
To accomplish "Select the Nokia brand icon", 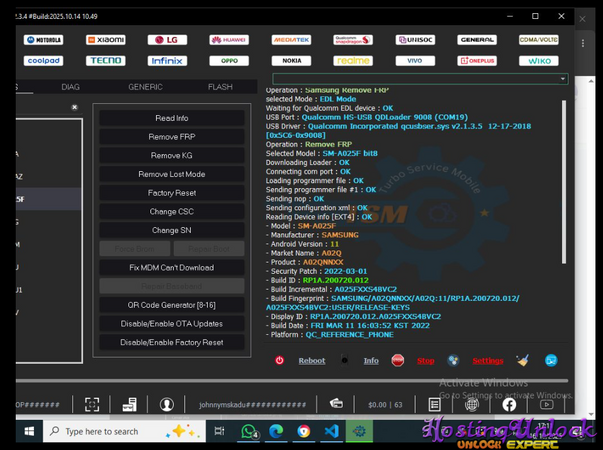I will [291, 61].
